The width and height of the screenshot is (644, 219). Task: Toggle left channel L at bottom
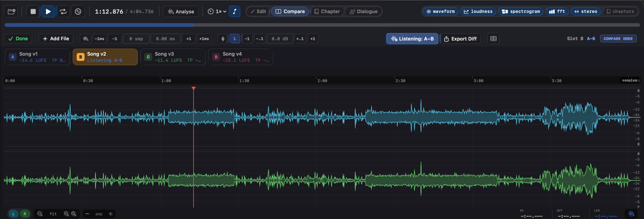[13, 214]
